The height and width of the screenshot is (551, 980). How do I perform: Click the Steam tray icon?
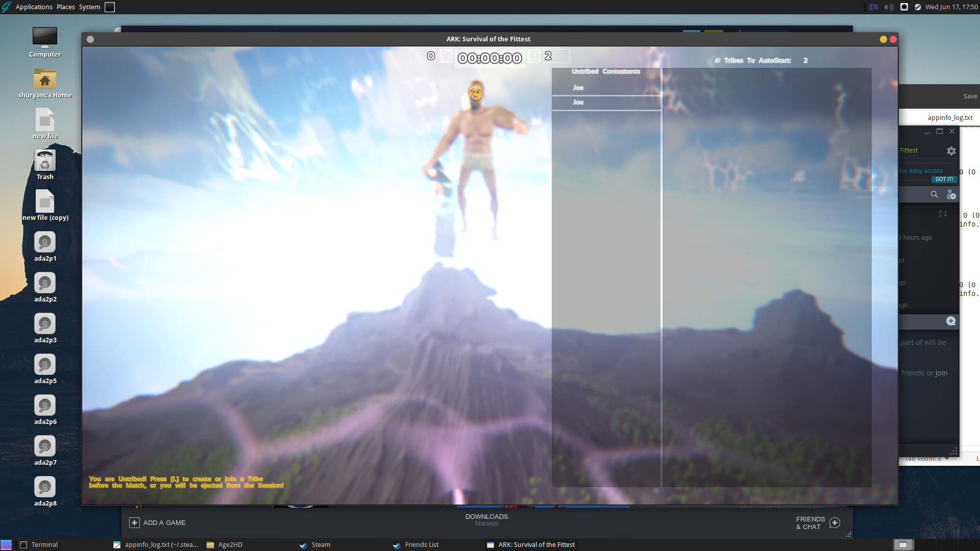tap(918, 7)
